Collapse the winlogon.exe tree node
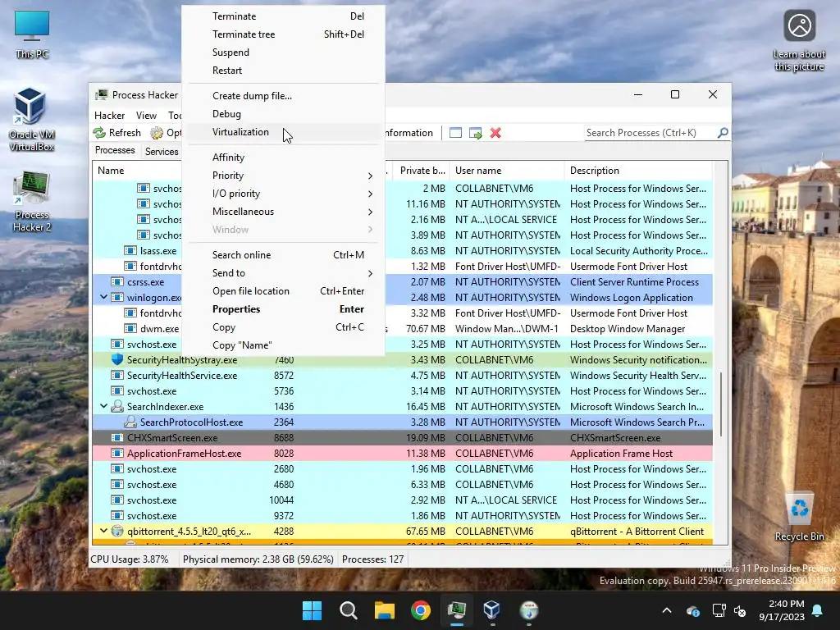Screen dimensions: 840x630 104,297
